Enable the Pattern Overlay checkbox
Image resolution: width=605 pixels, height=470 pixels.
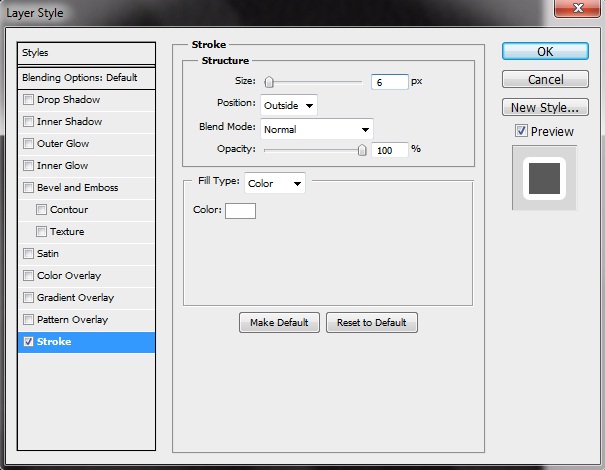click(28, 320)
